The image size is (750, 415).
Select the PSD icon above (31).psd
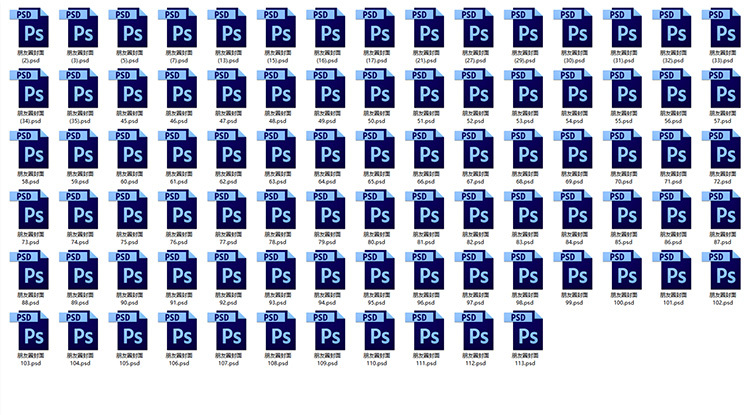click(x=623, y=27)
